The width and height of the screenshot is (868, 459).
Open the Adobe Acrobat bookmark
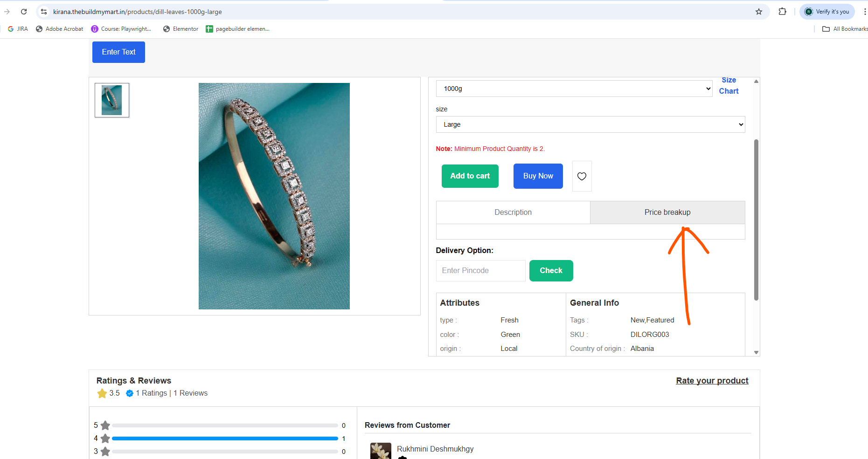tap(60, 29)
